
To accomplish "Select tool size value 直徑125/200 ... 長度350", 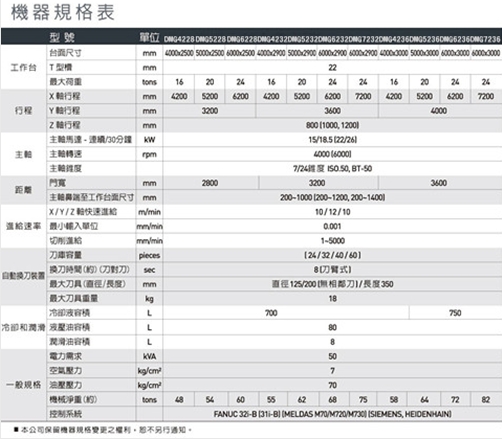I will pos(332,284).
